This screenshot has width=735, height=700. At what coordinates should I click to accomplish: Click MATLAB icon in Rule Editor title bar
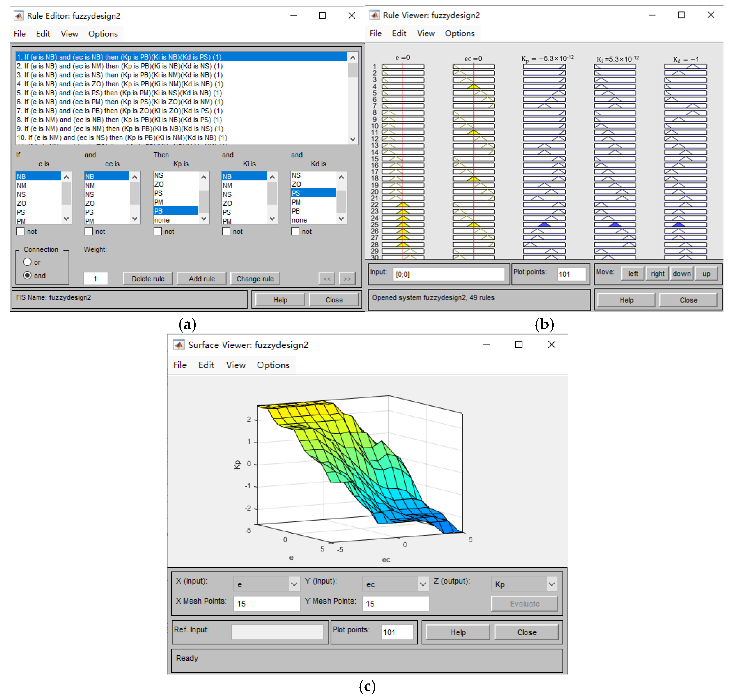pos(18,16)
